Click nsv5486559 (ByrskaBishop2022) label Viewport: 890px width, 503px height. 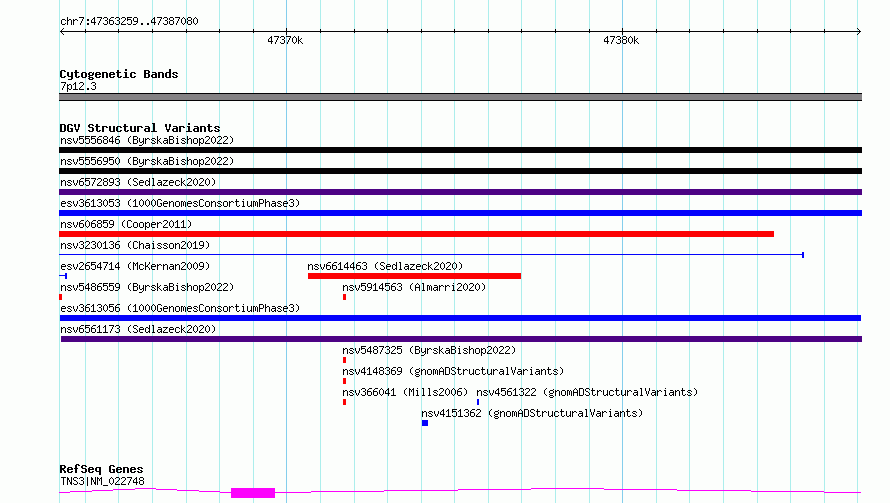147,287
